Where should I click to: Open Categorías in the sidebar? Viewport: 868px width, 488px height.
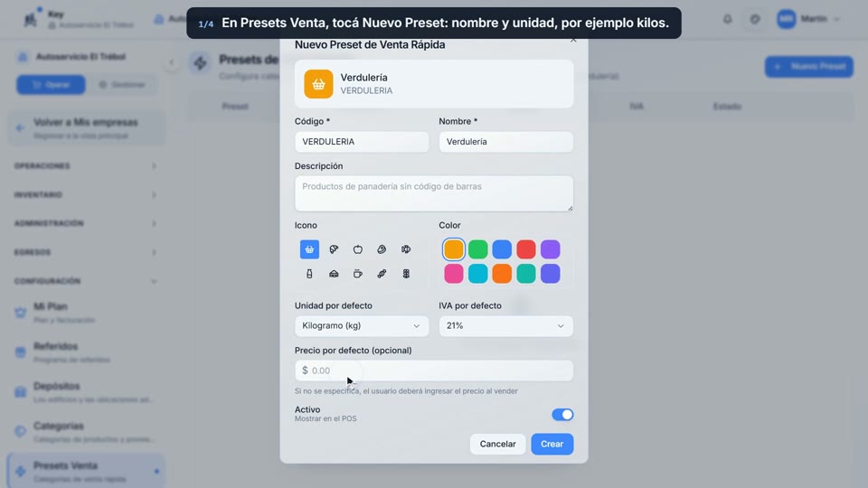click(86, 432)
